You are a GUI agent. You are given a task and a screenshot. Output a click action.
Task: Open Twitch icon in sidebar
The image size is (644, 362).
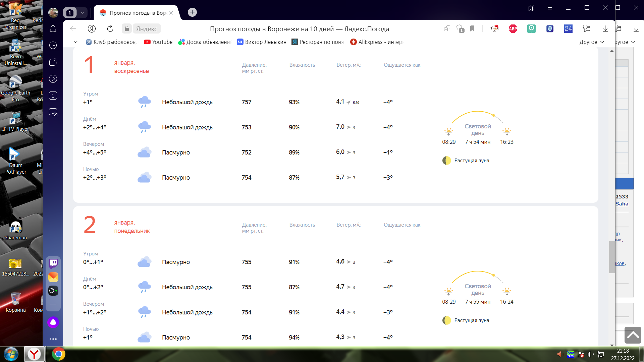tap(53, 263)
